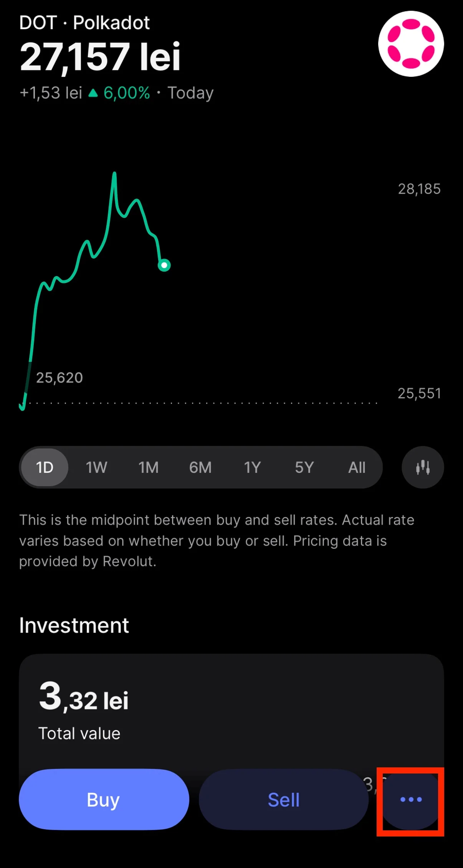
Task: Switch chart to 1W range
Action: click(x=96, y=467)
